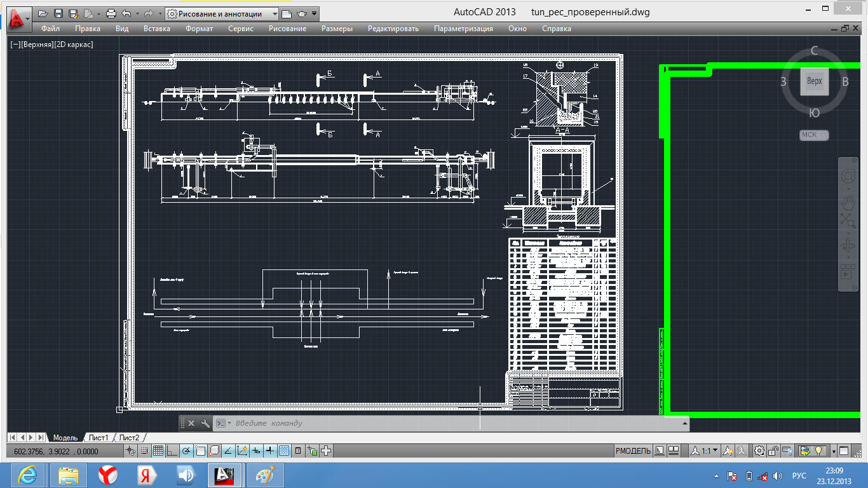
Task: Click the first-tab navigation arrow
Action: click(x=13, y=438)
